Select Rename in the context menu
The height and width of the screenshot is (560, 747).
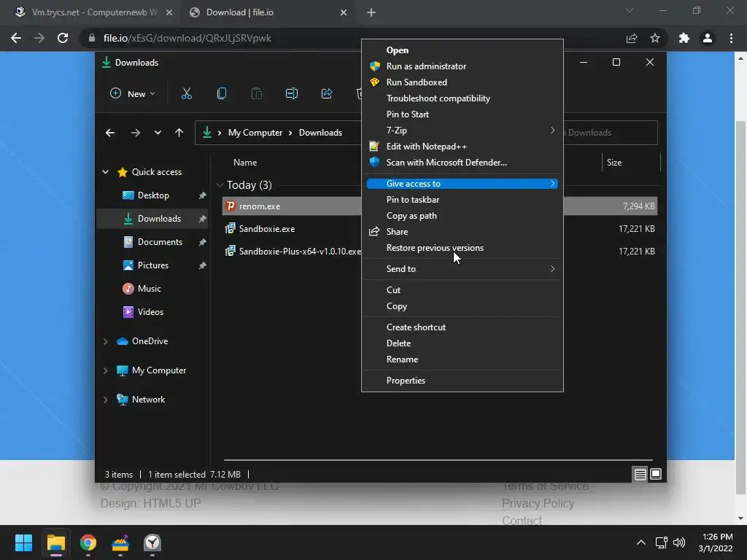click(462, 359)
